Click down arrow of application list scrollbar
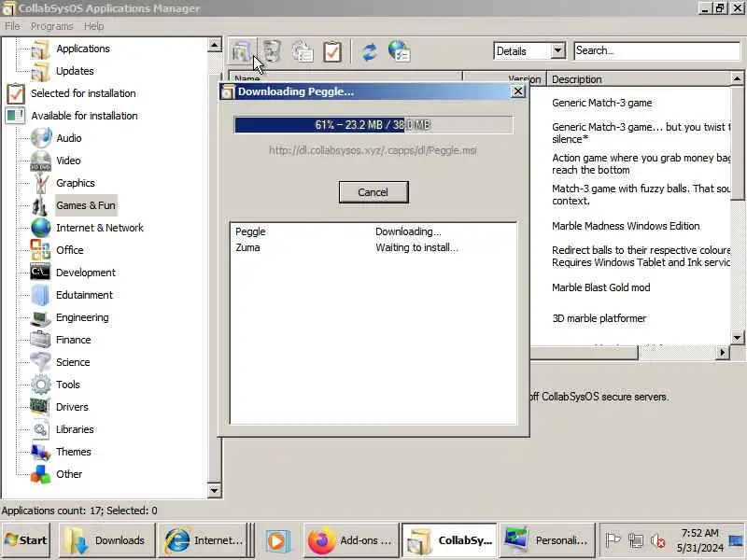 click(x=737, y=338)
